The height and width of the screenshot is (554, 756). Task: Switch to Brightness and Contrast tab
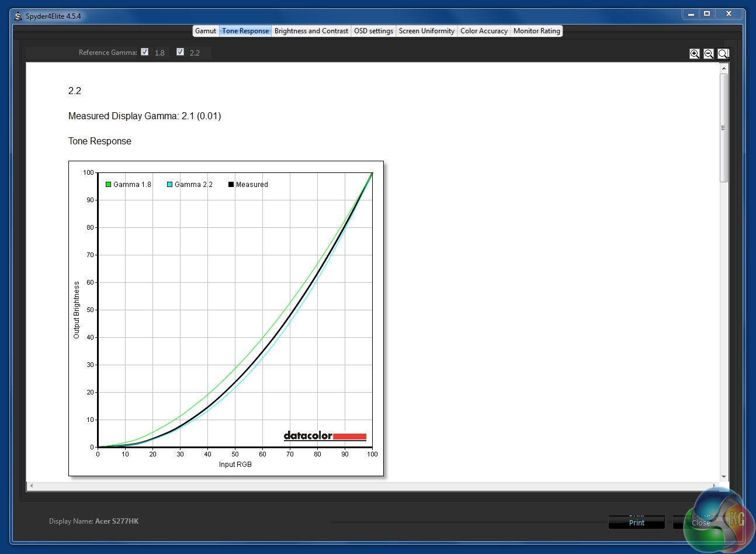311,31
